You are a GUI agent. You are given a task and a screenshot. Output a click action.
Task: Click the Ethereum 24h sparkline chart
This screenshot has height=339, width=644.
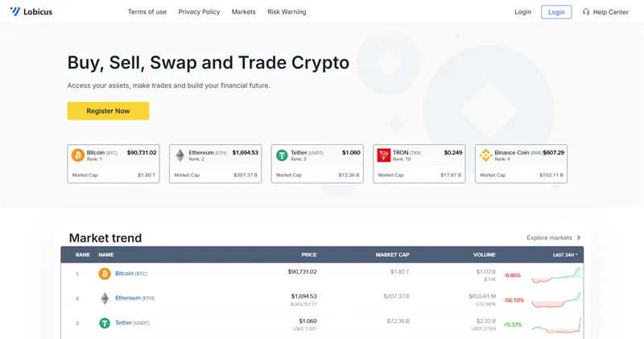556,300
